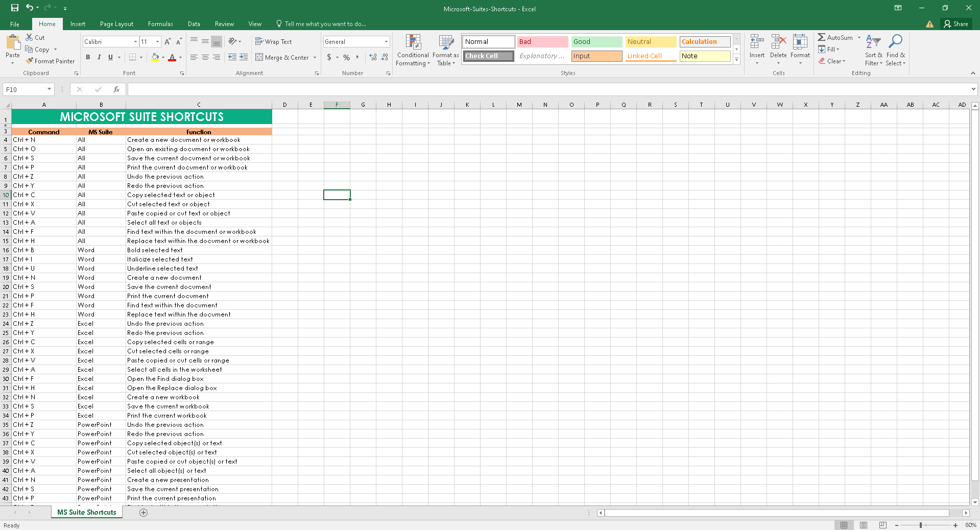The height and width of the screenshot is (530, 980).
Task: Click the Undo arrow icon
Action: coord(29,8)
